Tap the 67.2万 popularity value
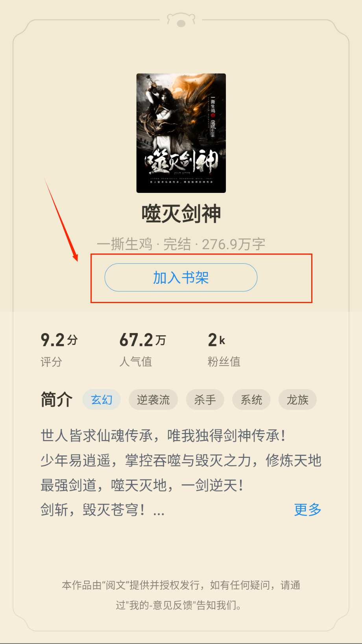Screen dimensions: 362x644 pyautogui.click(x=142, y=340)
